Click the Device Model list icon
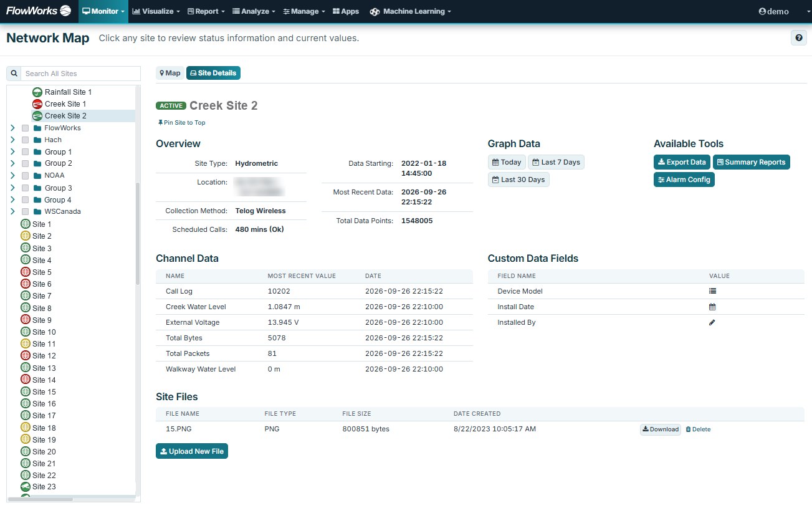This screenshot has height=513, width=812. click(x=712, y=291)
